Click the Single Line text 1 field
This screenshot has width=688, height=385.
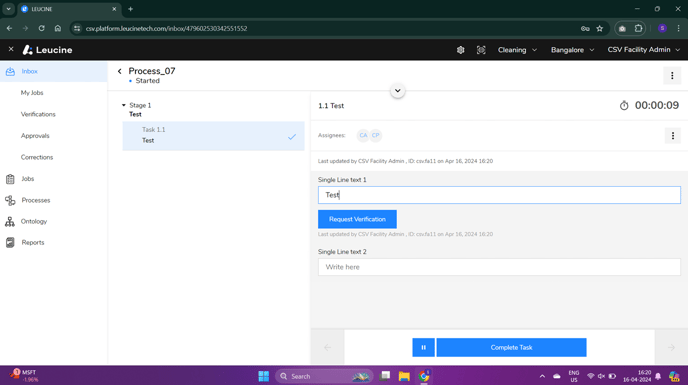pos(499,195)
